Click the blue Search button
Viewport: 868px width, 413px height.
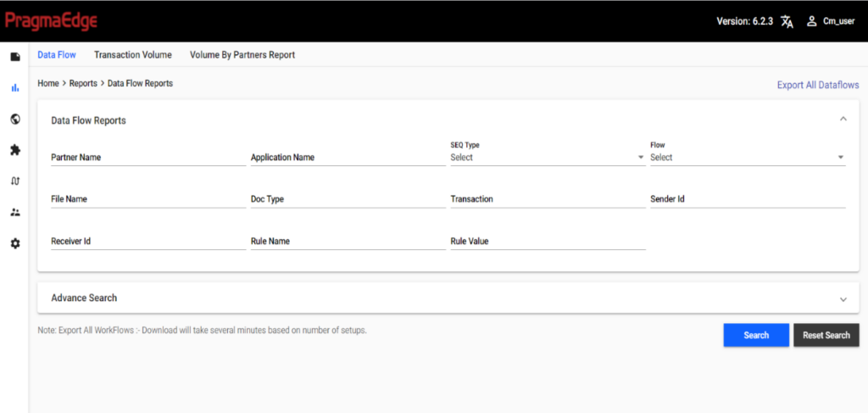(x=756, y=335)
